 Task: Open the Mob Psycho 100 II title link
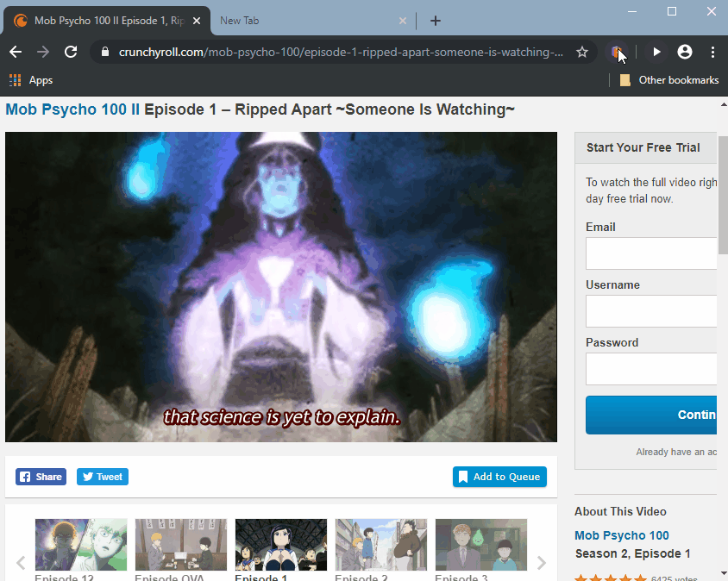point(72,109)
